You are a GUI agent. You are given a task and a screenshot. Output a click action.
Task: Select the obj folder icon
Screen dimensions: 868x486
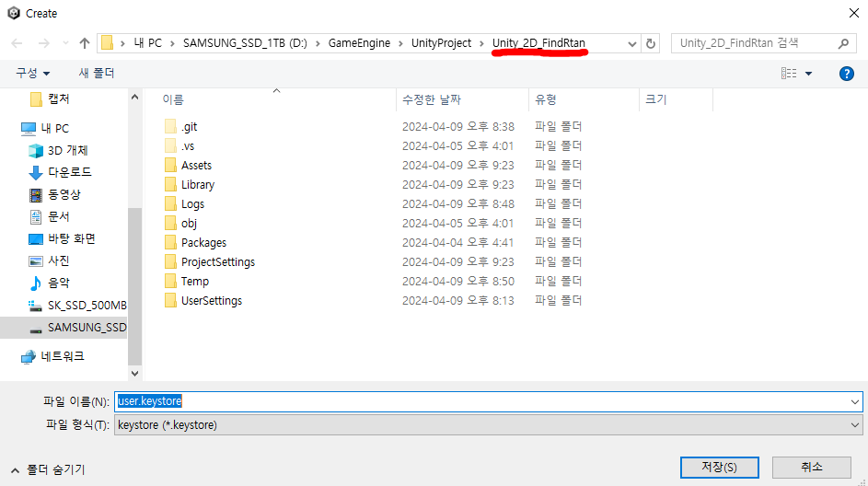coord(170,224)
